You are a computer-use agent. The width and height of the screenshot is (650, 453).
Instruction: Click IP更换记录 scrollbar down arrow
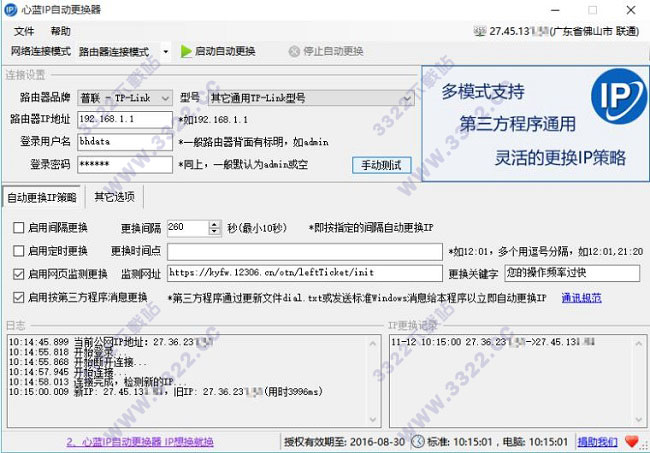tap(638, 419)
